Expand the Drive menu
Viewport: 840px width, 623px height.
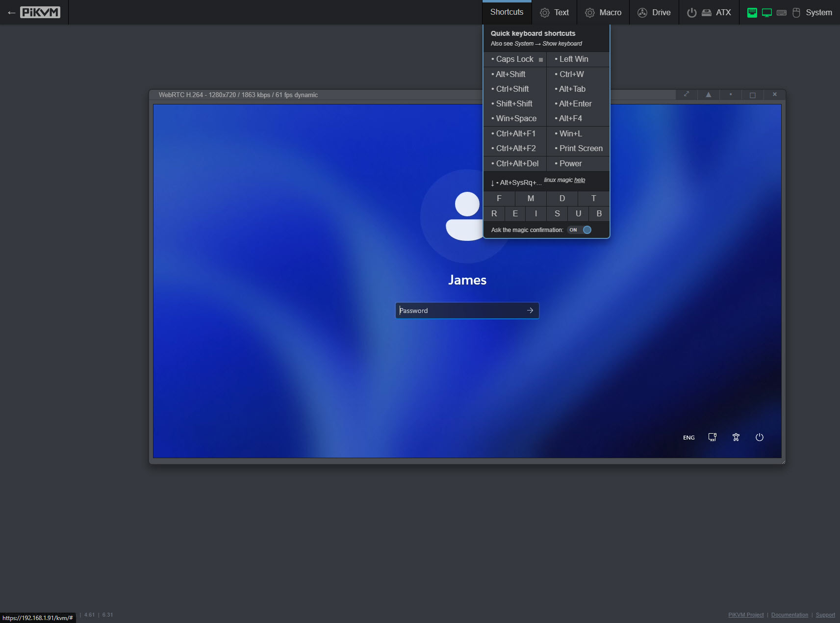pos(654,13)
